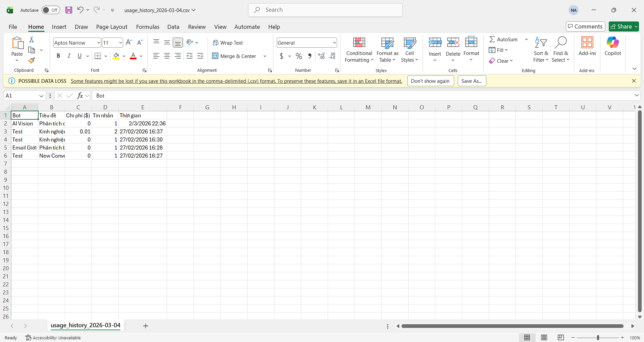Toggle Wrap Text for cells
This screenshot has width=644, height=342.
click(x=228, y=43)
